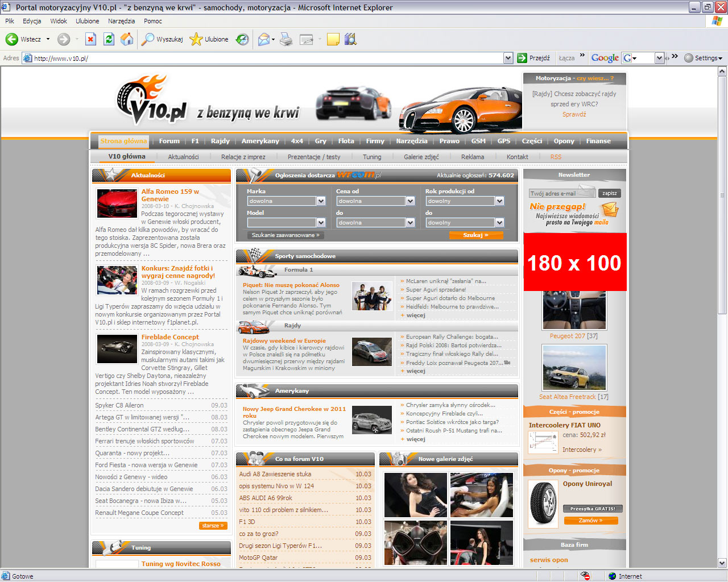The height and width of the screenshot is (582, 728).
Task: Stop page loading with red X icon
Action: (x=90, y=39)
